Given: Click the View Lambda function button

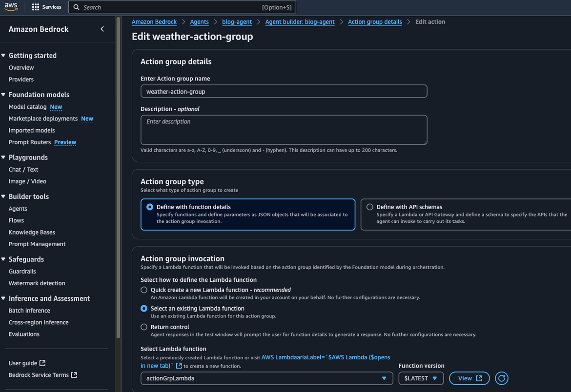Looking at the screenshot, I should (469, 378).
